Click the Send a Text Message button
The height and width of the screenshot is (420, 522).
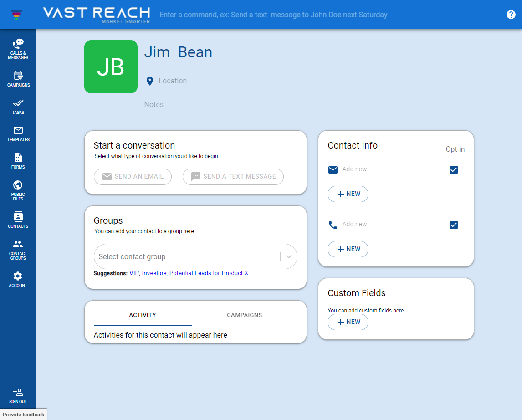click(233, 176)
